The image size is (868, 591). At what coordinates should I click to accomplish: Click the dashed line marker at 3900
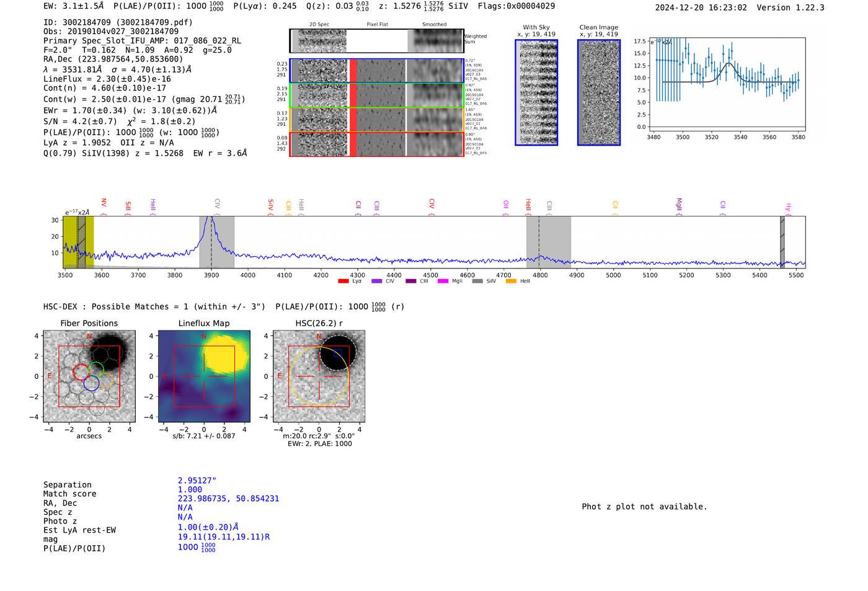[211, 242]
